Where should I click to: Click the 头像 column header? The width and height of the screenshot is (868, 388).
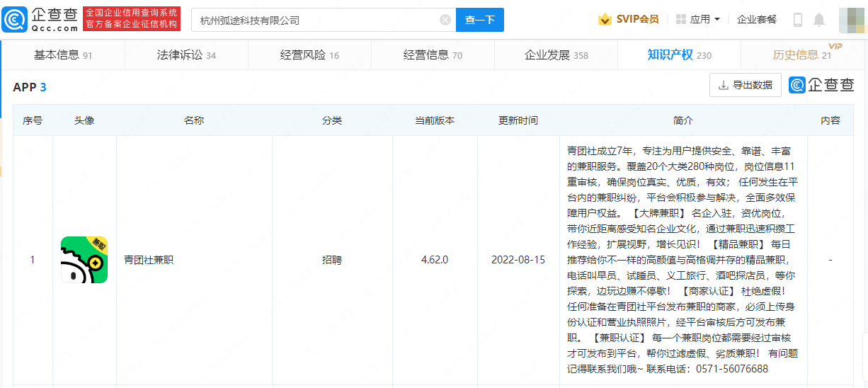(x=84, y=120)
